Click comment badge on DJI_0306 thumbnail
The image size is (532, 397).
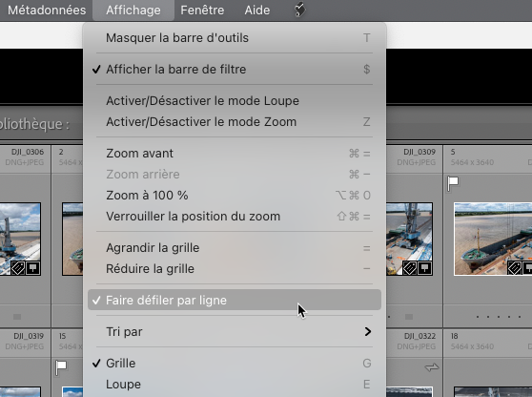click(x=33, y=268)
